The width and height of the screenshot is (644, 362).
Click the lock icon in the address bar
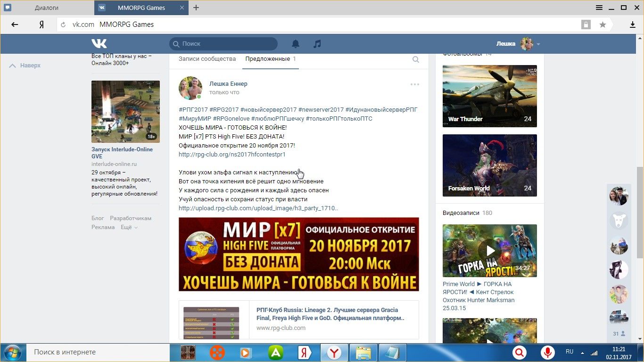coord(586,25)
